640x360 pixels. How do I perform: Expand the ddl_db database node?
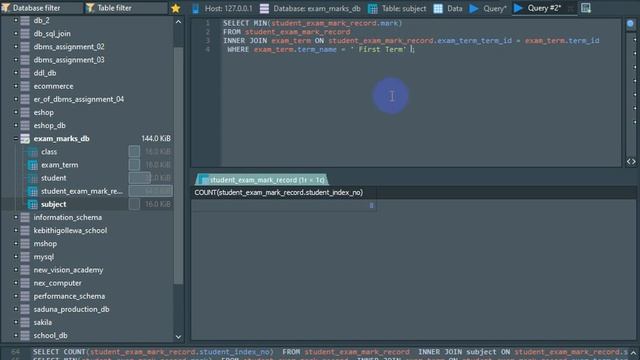16,73
